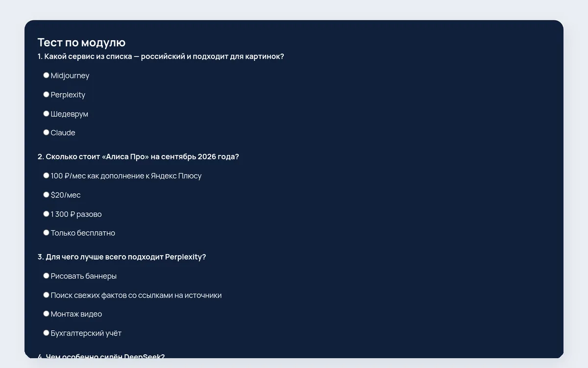The image size is (588, 368).
Task: Select the $20/мес radio button
Action: tap(46, 194)
